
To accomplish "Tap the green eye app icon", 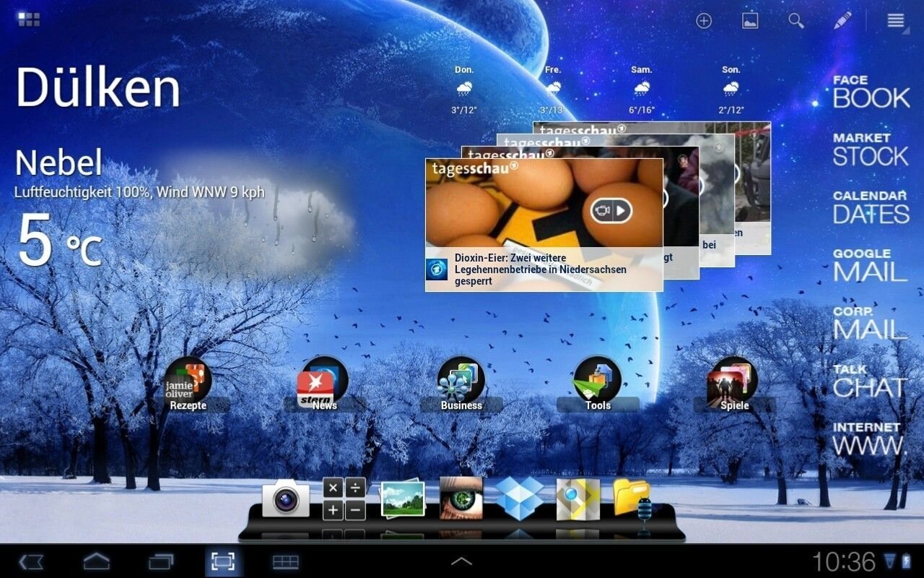I will [x=461, y=498].
